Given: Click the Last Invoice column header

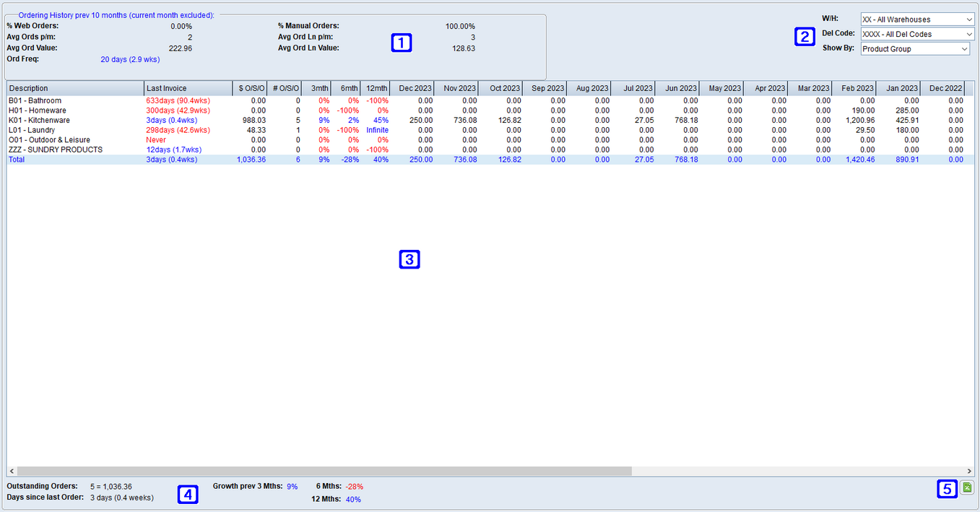Looking at the screenshot, I should (167, 87).
